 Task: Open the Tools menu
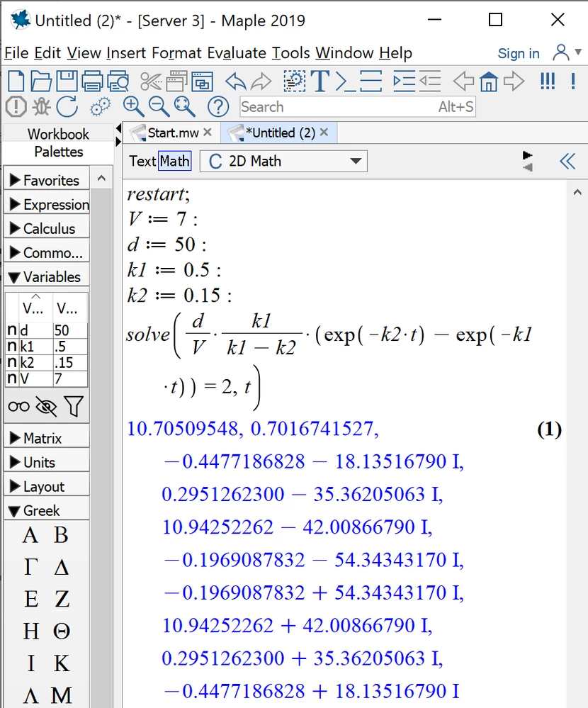[x=290, y=53]
